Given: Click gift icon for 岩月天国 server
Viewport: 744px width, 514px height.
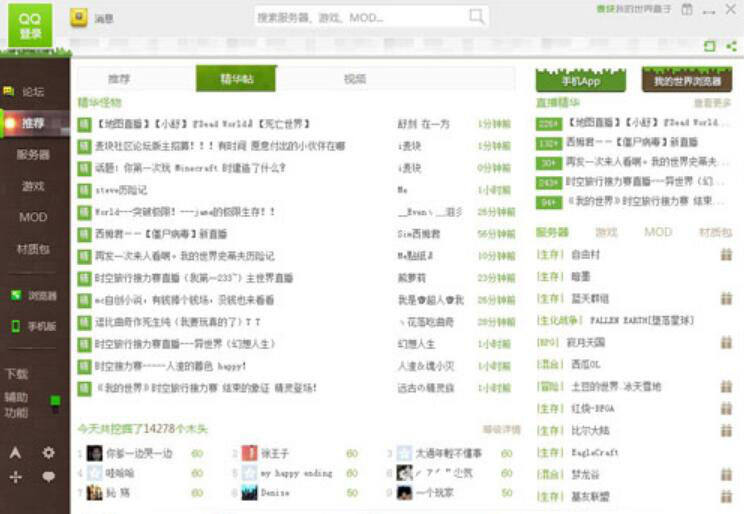Looking at the screenshot, I should tap(726, 342).
